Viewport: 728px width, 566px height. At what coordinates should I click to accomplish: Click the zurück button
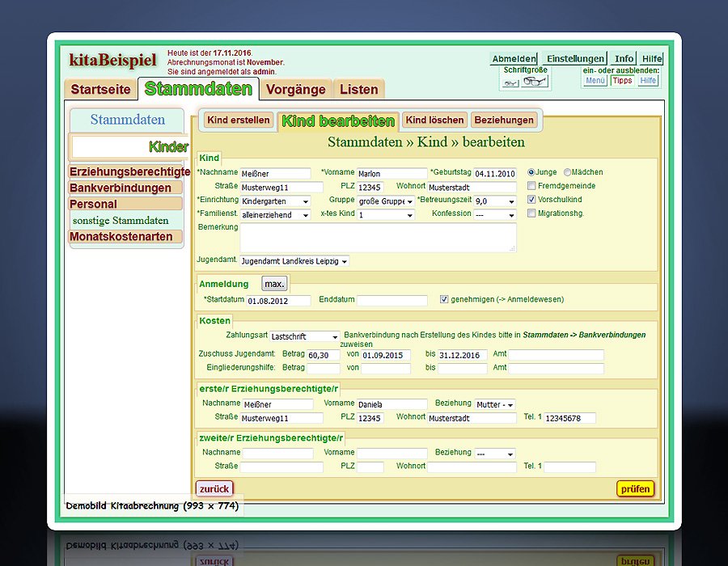coord(214,488)
